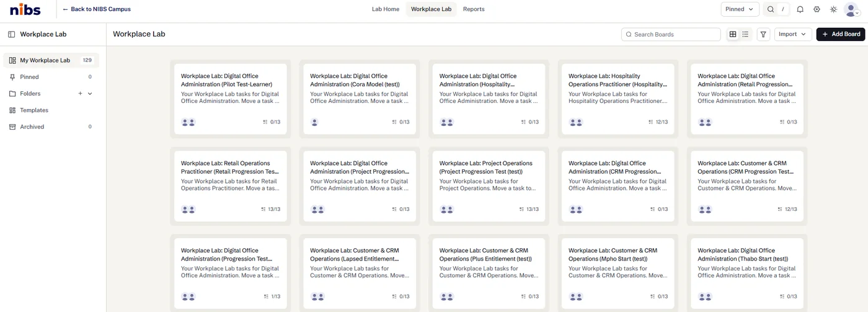
Task: Click member avatars on Thabo Start card
Action: [x=705, y=297]
